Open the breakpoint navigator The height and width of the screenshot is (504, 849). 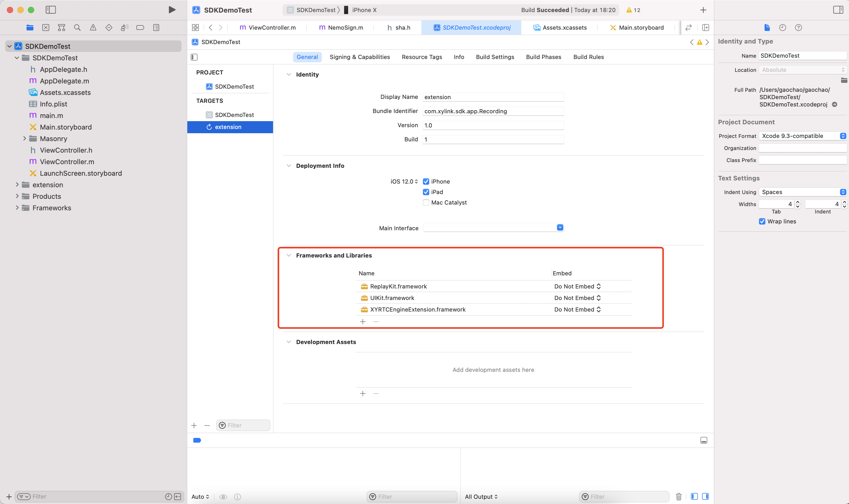click(x=140, y=28)
